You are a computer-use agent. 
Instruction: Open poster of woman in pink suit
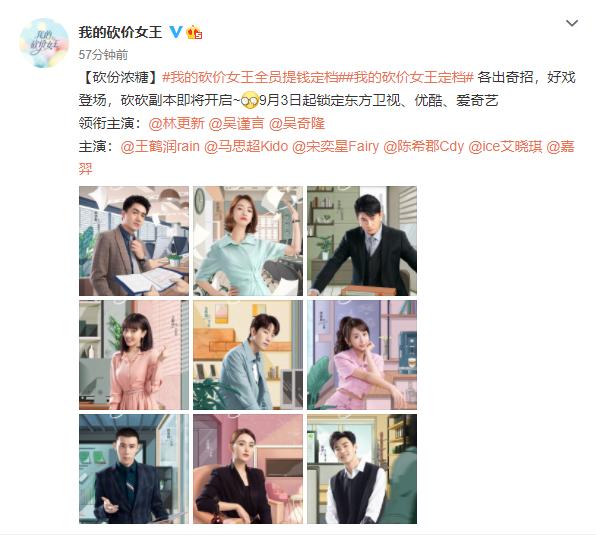pos(362,355)
